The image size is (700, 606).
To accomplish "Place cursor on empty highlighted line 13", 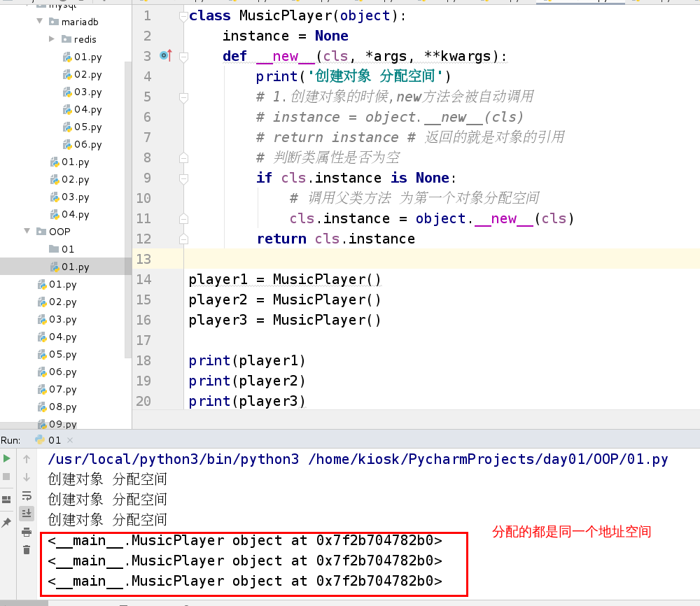I will click(x=442, y=259).
